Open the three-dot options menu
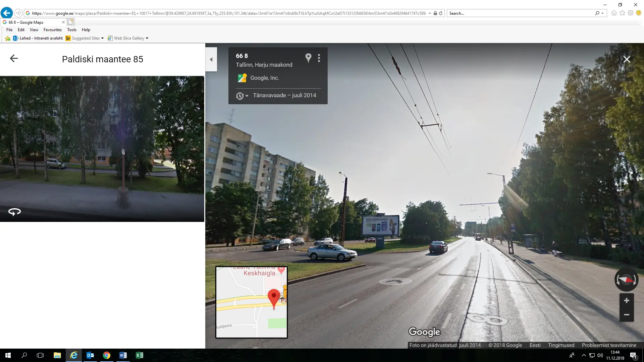Image resolution: width=644 pixels, height=362 pixels. (319, 58)
